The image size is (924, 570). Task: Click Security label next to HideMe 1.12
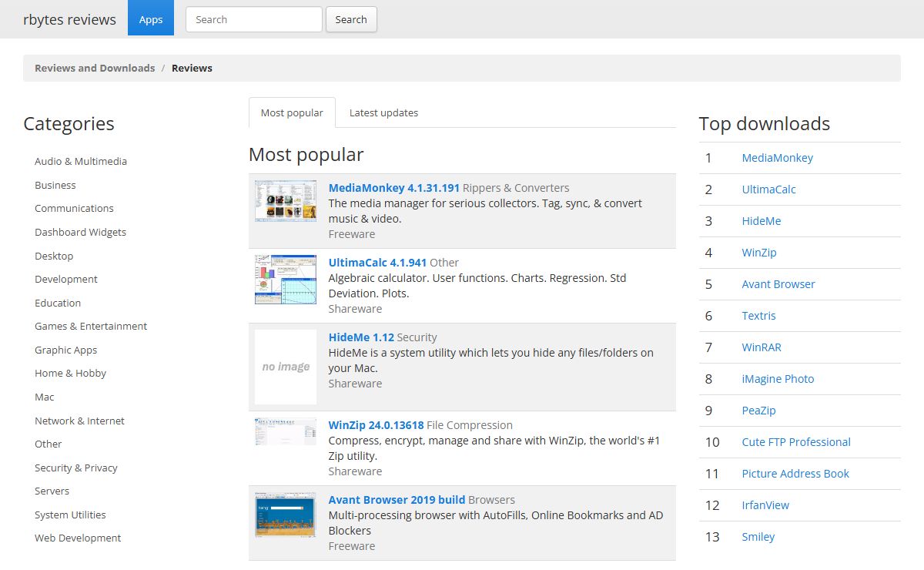tap(417, 337)
